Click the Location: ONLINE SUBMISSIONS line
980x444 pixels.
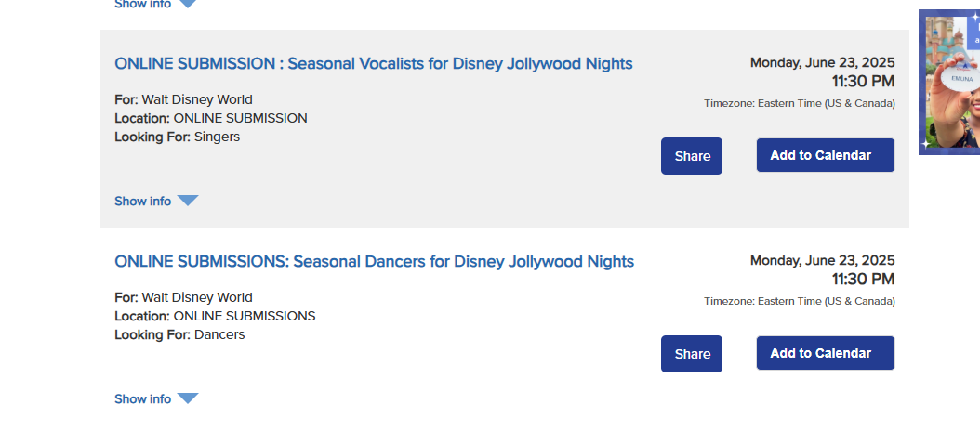point(215,316)
